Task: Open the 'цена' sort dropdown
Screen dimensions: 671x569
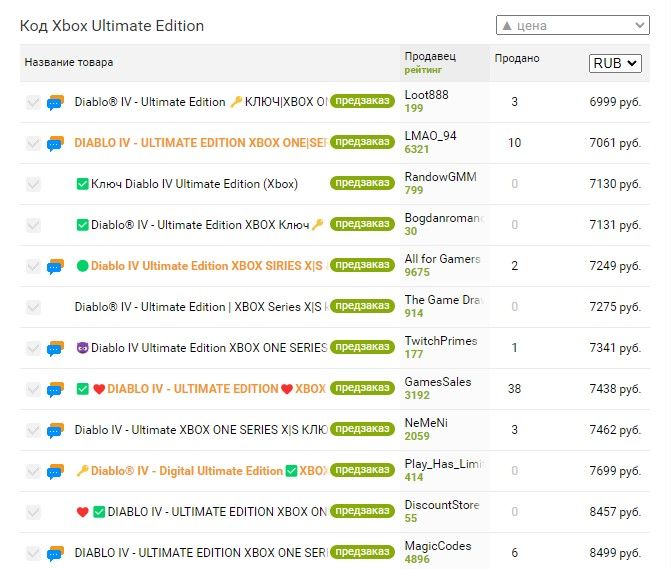Action: pos(573,26)
